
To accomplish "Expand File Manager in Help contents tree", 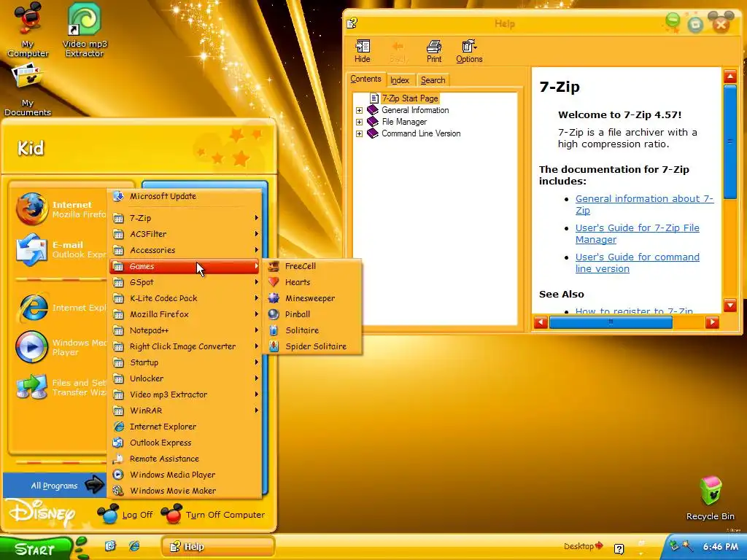I will click(359, 122).
